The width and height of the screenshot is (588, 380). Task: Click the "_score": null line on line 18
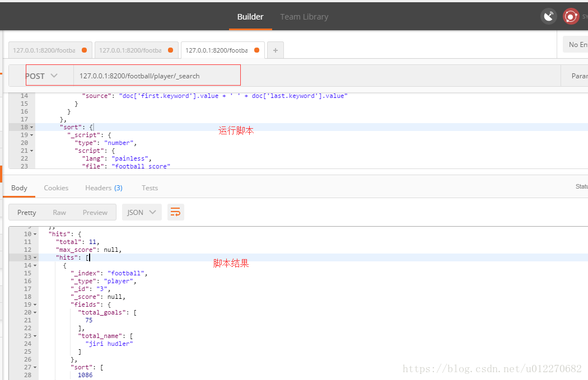click(98, 297)
